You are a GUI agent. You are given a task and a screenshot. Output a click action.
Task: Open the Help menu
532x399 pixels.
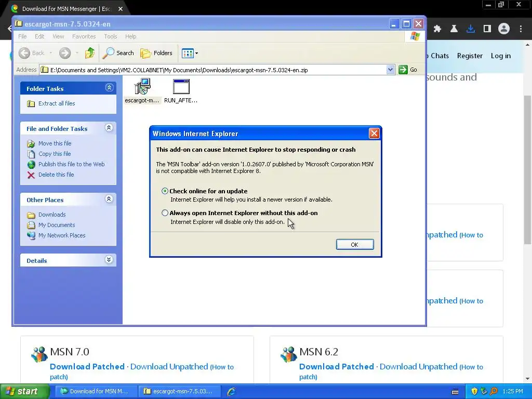[x=130, y=36]
